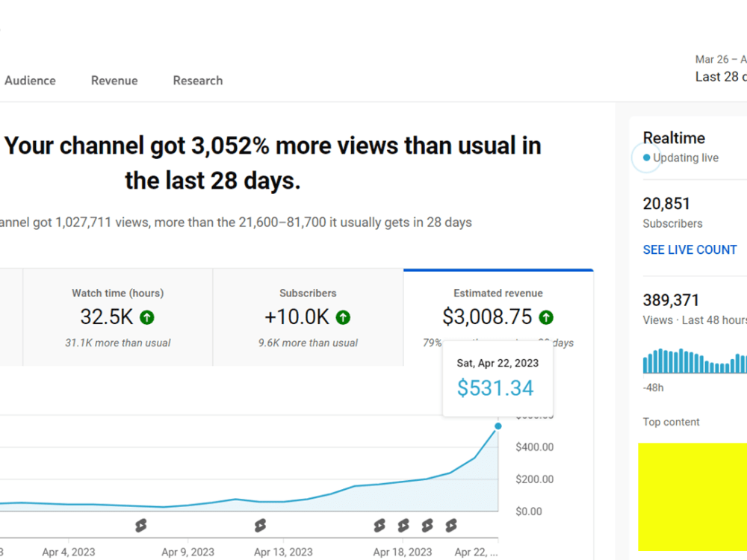Click the '31.1K more than usual' text
This screenshot has width=747, height=560.
pos(118,343)
